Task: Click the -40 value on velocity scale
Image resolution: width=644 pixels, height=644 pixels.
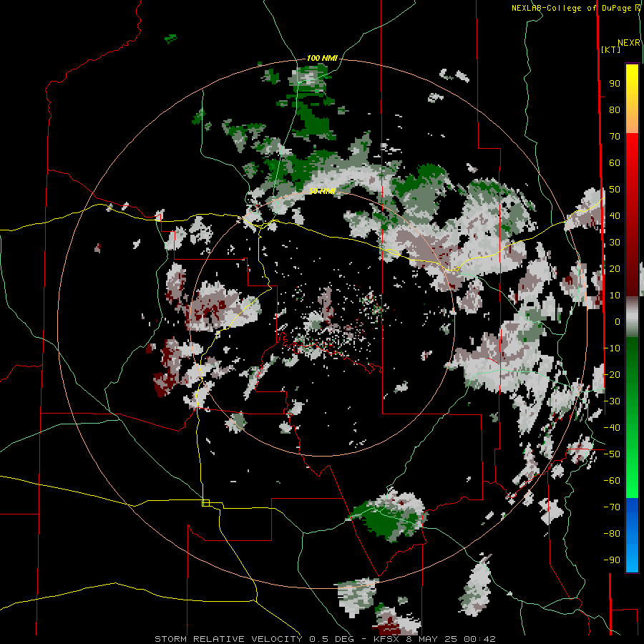Action: (612, 428)
